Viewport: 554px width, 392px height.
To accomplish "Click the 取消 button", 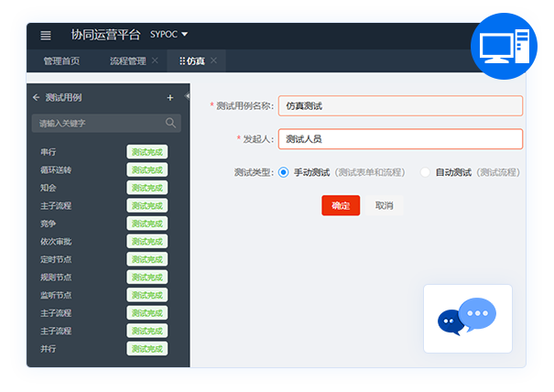I will pyautogui.click(x=384, y=205).
